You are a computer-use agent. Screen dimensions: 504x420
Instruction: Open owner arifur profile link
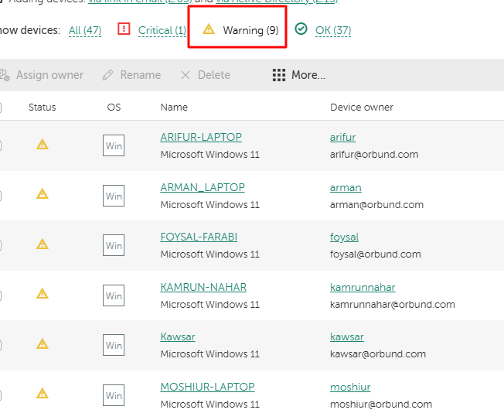tap(342, 138)
